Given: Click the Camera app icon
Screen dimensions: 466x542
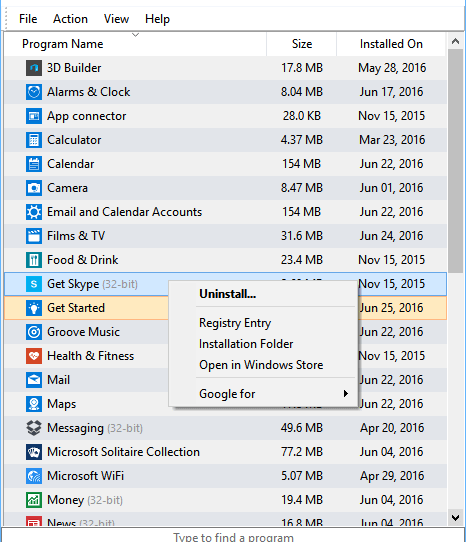Looking at the screenshot, I should (x=34, y=188).
